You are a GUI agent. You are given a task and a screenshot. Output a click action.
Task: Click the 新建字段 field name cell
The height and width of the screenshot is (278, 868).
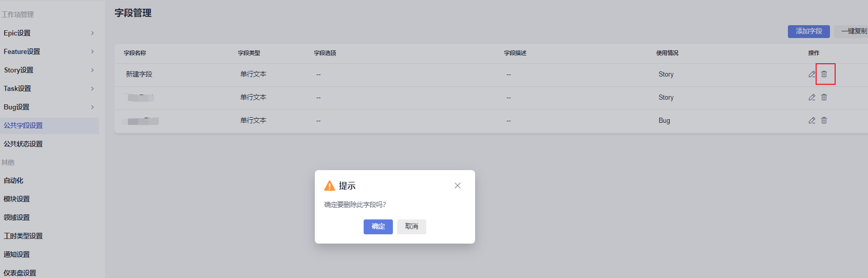click(139, 74)
